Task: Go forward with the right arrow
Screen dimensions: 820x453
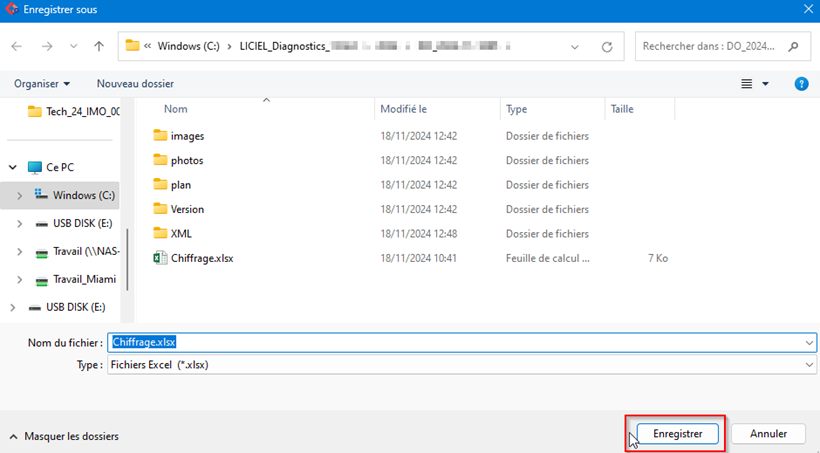Action: [47, 47]
